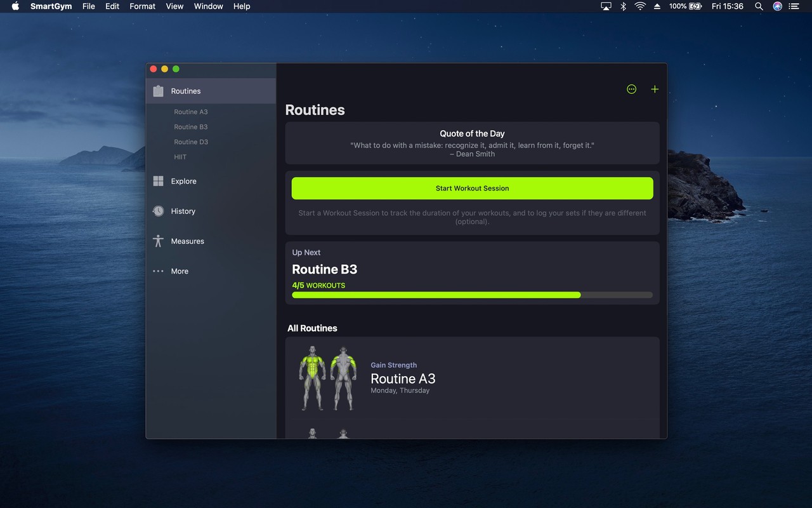The width and height of the screenshot is (812, 508).
Task: Open the File menu
Action: pos(89,6)
